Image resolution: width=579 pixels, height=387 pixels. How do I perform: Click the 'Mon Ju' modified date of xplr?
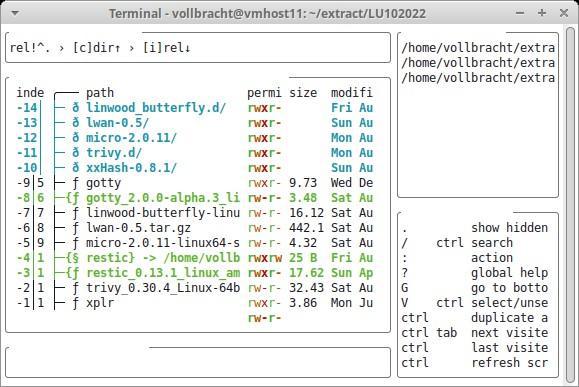point(352,303)
